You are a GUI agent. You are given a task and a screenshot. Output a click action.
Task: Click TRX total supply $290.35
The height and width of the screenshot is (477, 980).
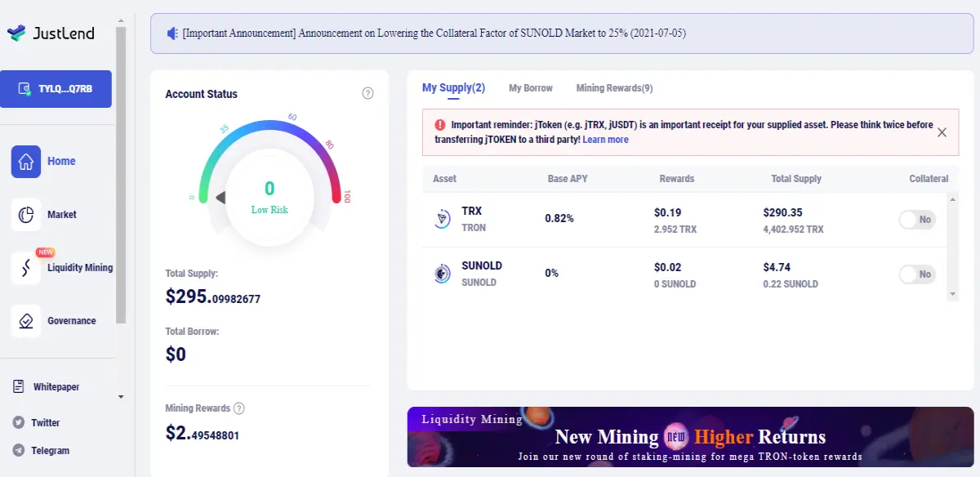point(782,212)
